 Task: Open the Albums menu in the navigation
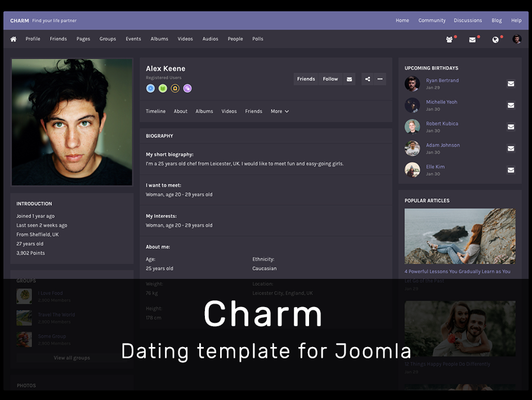(159, 39)
